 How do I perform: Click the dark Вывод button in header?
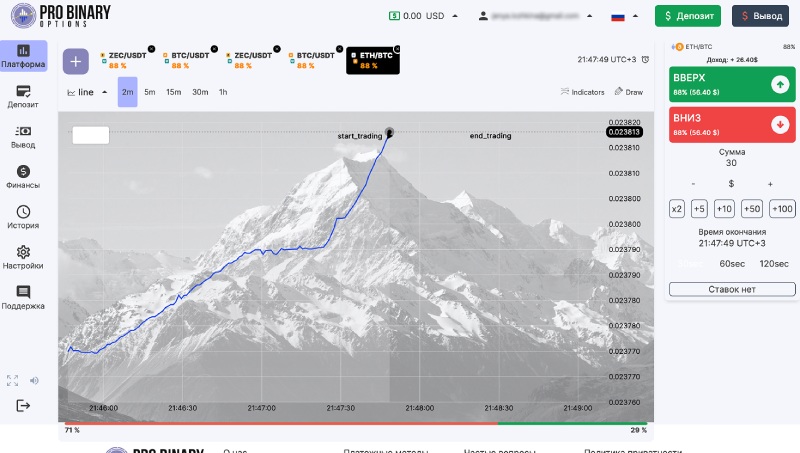pos(760,16)
